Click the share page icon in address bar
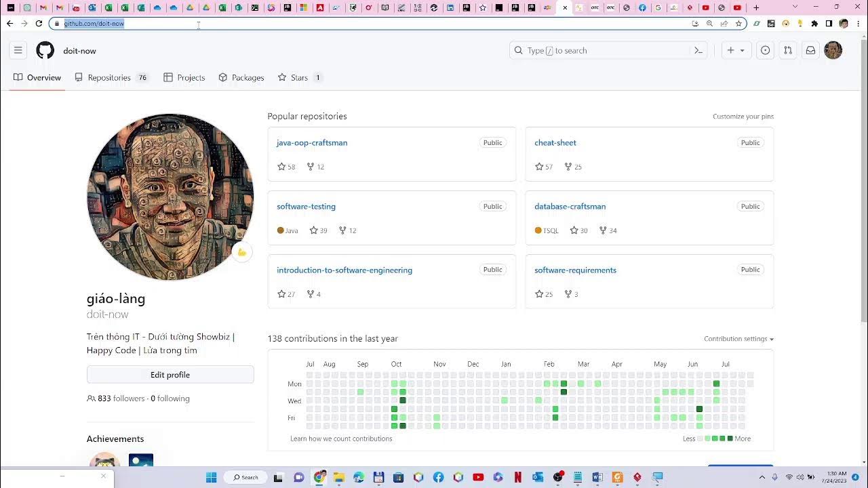Viewport: 868px width, 488px height. [x=724, y=23]
